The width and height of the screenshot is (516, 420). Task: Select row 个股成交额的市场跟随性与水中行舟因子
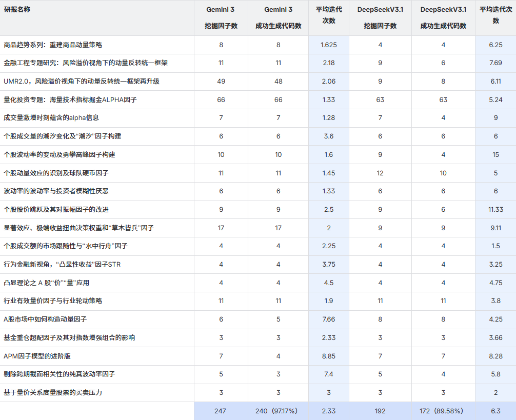pyautogui.click(x=258, y=246)
